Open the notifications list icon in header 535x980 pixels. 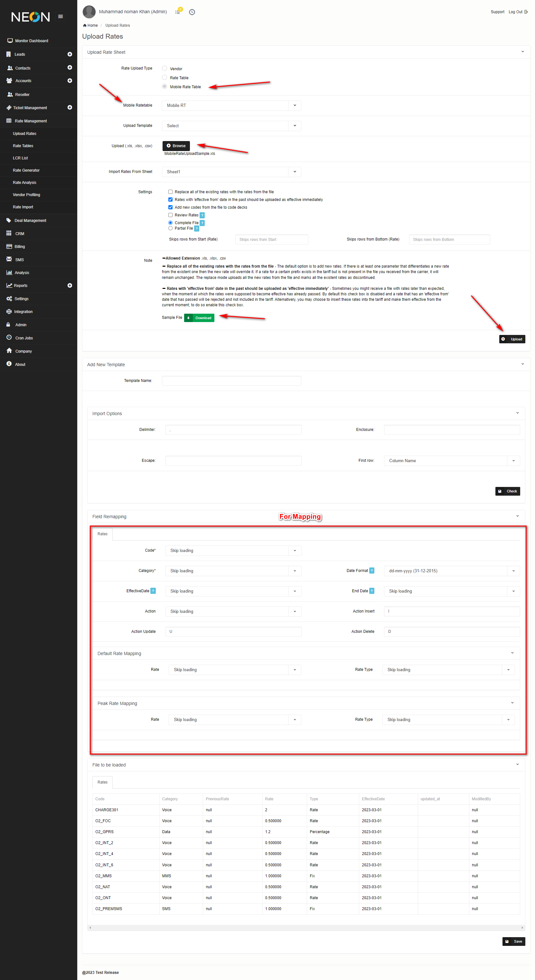(x=178, y=12)
